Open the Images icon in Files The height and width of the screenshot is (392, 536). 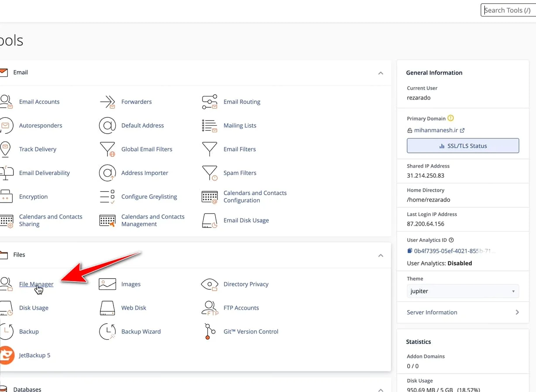[107, 284]
